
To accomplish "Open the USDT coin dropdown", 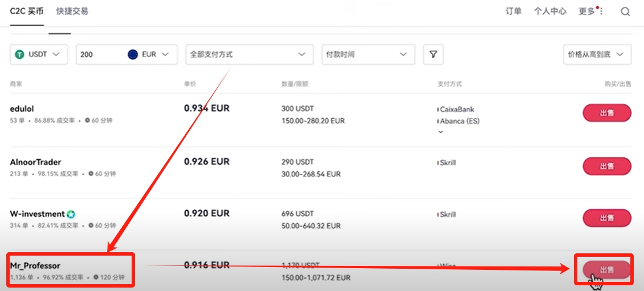I will pyautogui.click(x=39, y=54).
